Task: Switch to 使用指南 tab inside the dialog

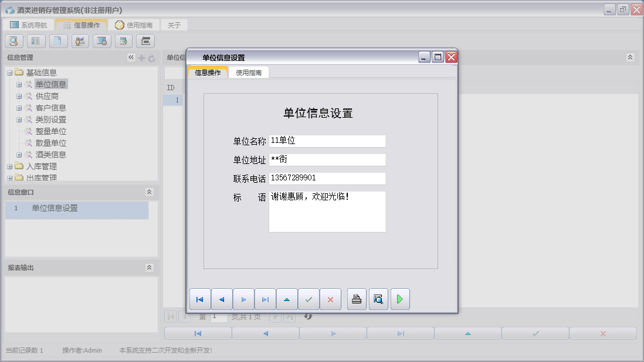Action: tap(249, 73)
